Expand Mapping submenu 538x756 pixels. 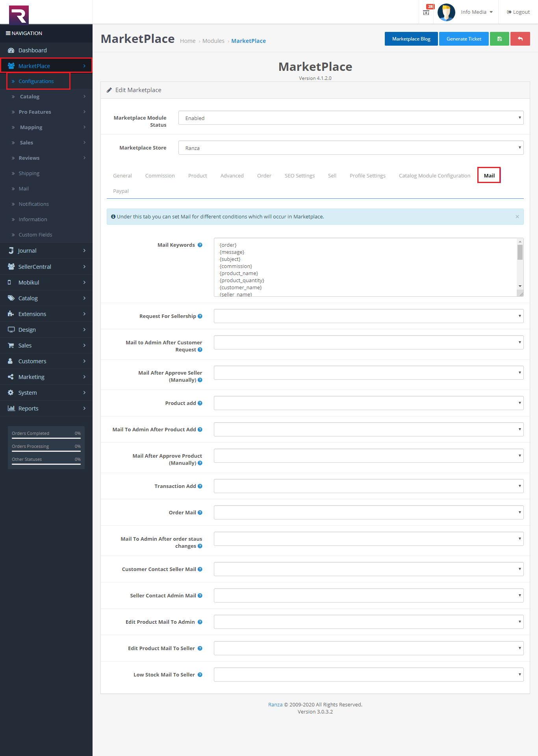click(x=46, y=128)
